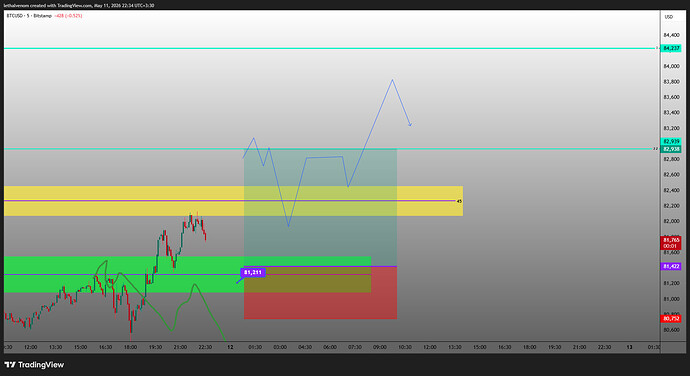Image resolution: width=690 pixels, height=376 pixels.
Task: Click the teal 84,237 price label
Action: point(671,48)
